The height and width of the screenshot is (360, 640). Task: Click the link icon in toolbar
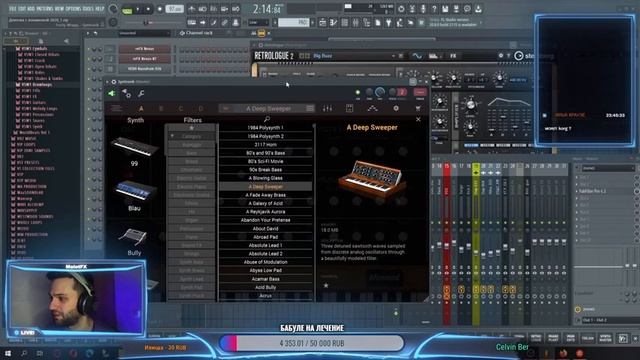tap(224, 22)
